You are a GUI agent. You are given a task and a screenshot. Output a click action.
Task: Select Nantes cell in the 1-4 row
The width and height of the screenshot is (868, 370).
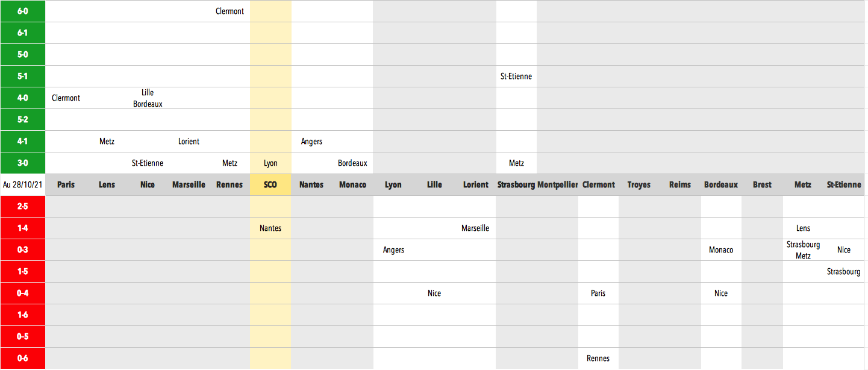[x=270, y=228]
